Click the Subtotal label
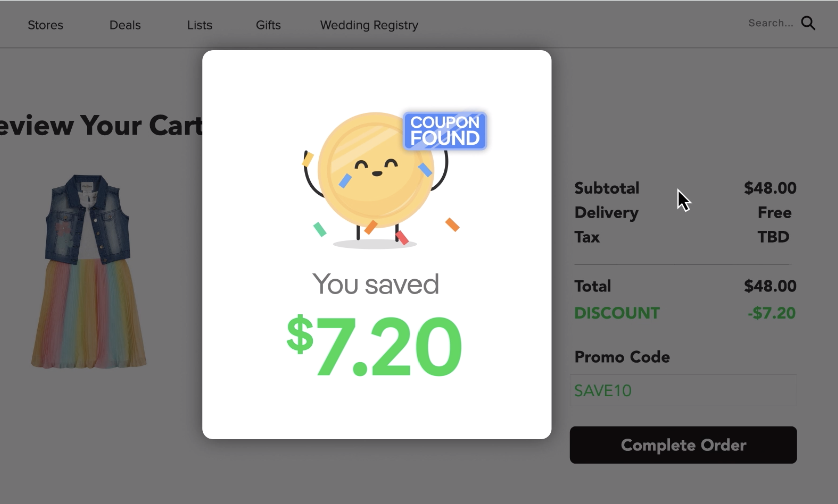Screen dimensions: 838x504 (x=606, y=188)
